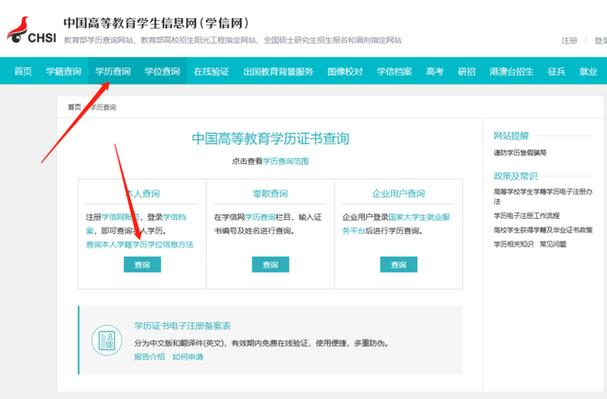Click the certificate registration form icon
This screenshot has height=399, width=607.
[x=107, y=341]
